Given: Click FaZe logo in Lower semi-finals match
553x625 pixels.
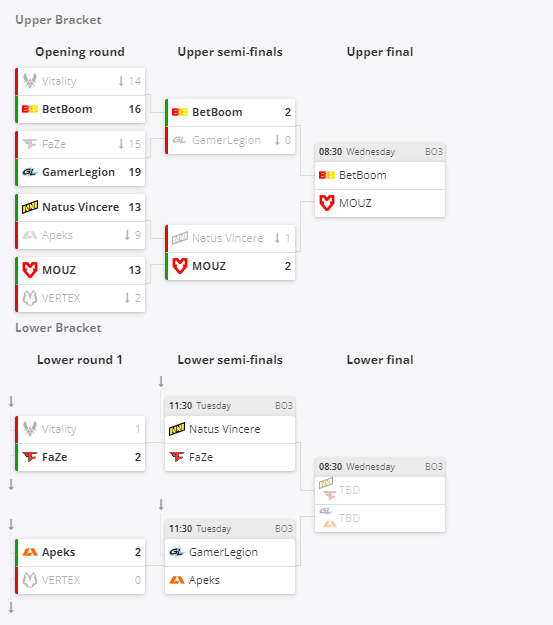Looking at the screenshot, I should (x=177, y=457).
